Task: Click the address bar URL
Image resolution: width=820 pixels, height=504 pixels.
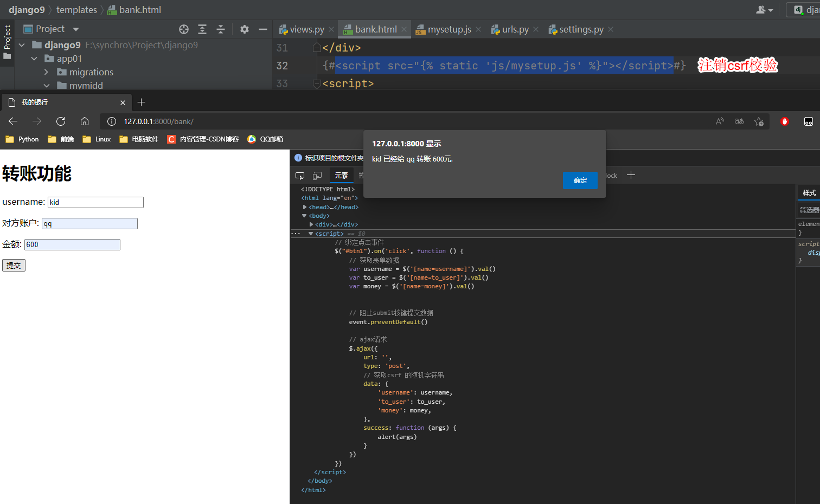Action: pos(158,121)
